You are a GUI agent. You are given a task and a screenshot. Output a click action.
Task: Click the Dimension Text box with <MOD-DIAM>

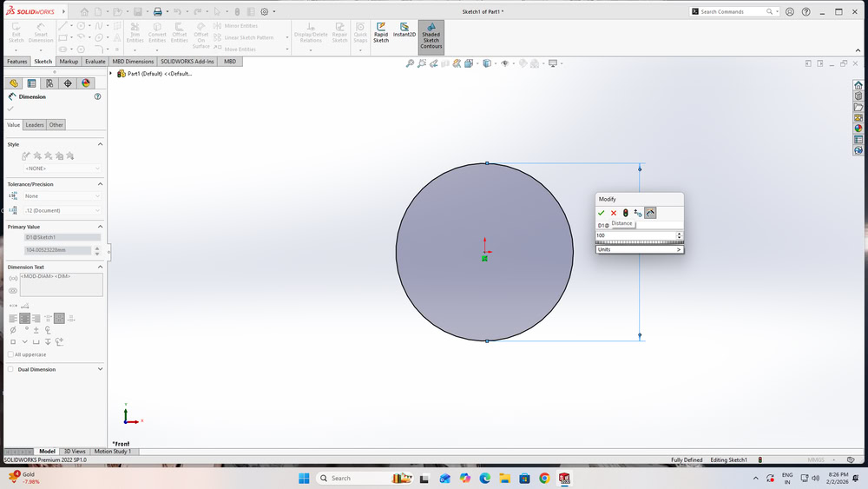[x=62, y=284]
